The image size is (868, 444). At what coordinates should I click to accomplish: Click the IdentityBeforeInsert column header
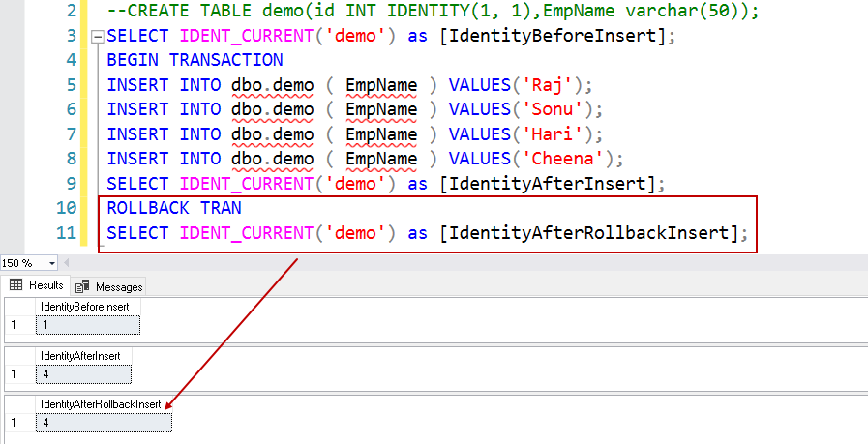click(88, 307)
